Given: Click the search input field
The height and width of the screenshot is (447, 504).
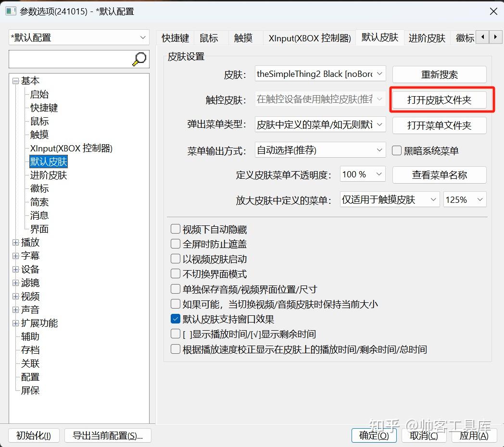Looking at the screenshot, I should coord(72,59).
